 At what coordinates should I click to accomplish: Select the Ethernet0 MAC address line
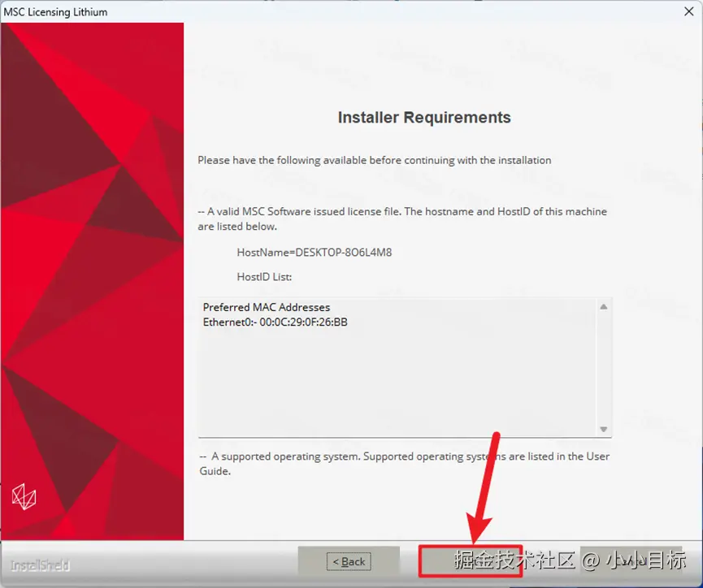coord(275,322)
